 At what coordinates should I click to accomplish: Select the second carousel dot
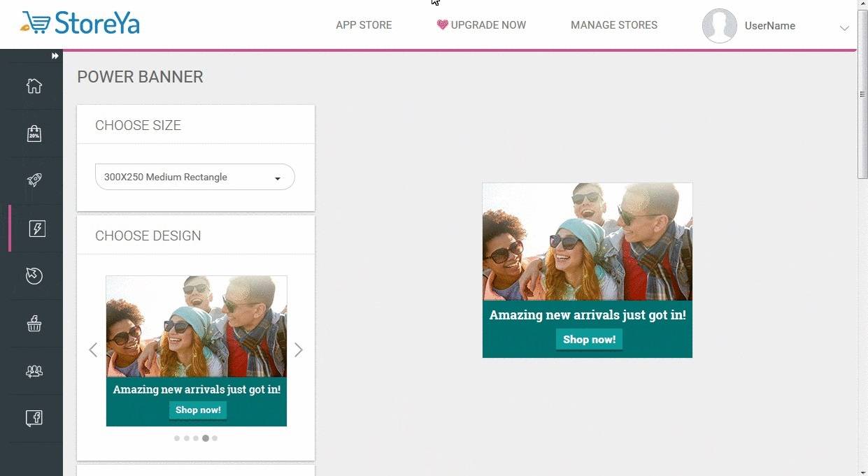187,438
